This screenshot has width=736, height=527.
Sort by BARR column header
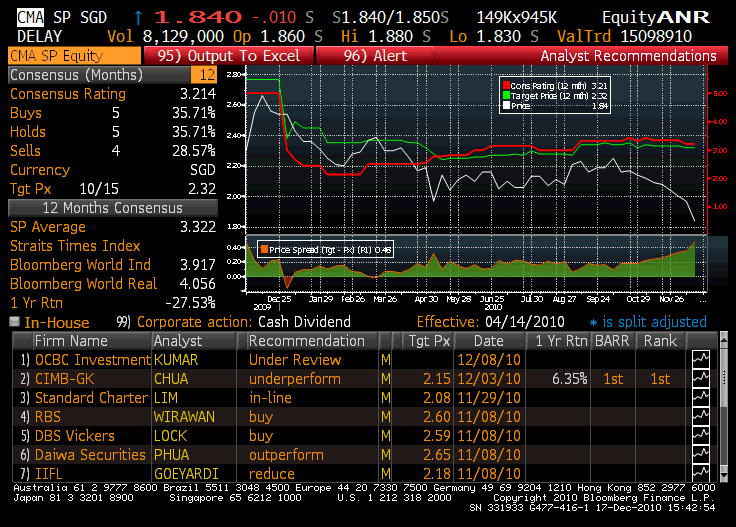(x=612, y=341)
